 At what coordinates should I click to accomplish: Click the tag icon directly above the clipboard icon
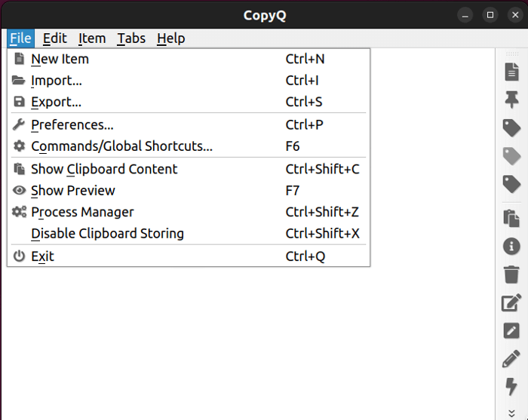coord(511,184)
